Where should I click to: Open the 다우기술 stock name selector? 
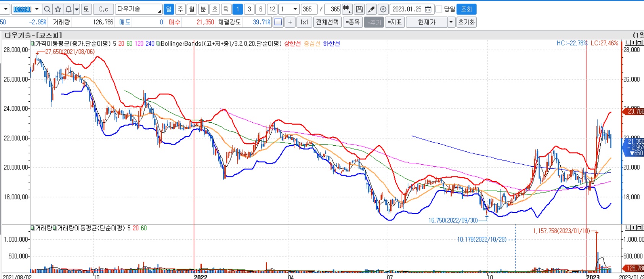point(139,9)
